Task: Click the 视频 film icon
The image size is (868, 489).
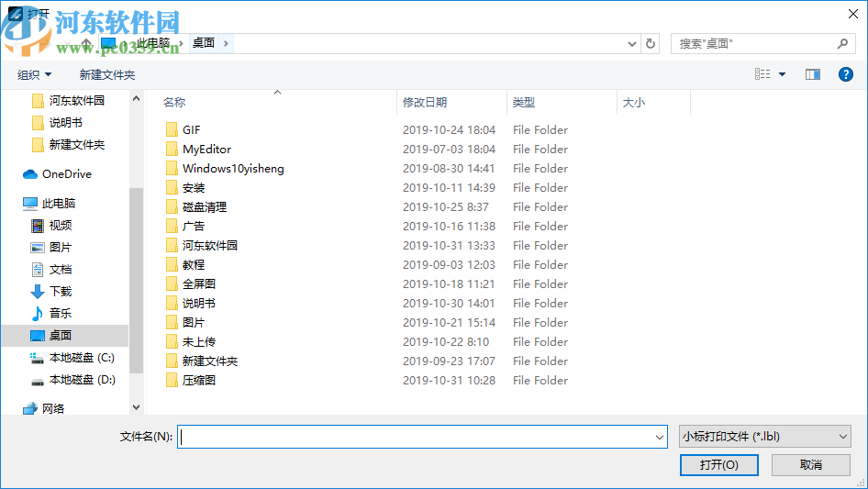Action: (x=37, y=226)
